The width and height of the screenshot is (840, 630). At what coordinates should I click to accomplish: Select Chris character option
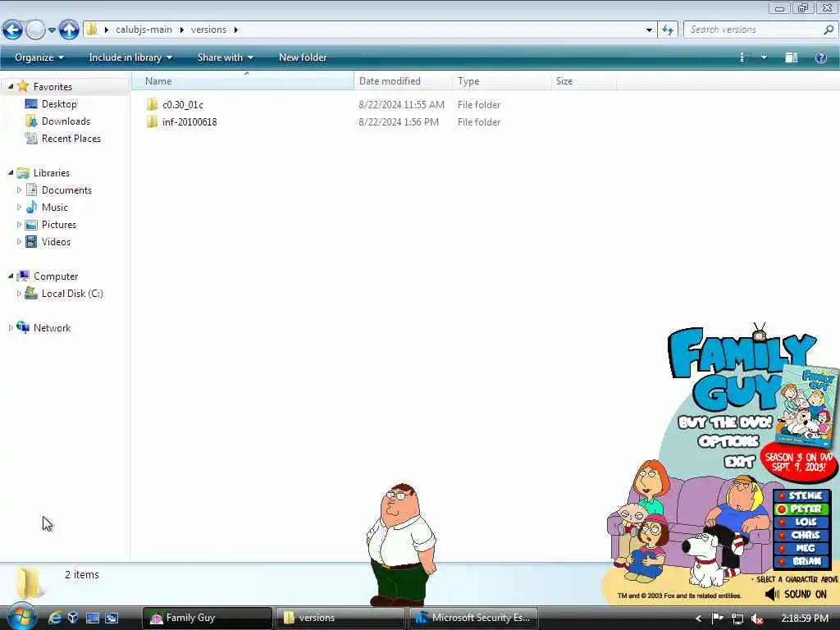(x=801, y=535)
